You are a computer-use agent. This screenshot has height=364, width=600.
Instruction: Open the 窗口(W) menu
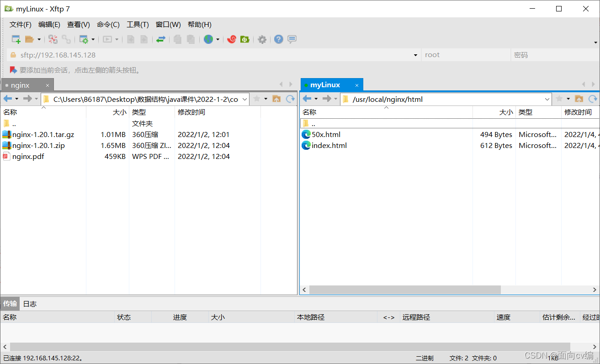[168, 25]
